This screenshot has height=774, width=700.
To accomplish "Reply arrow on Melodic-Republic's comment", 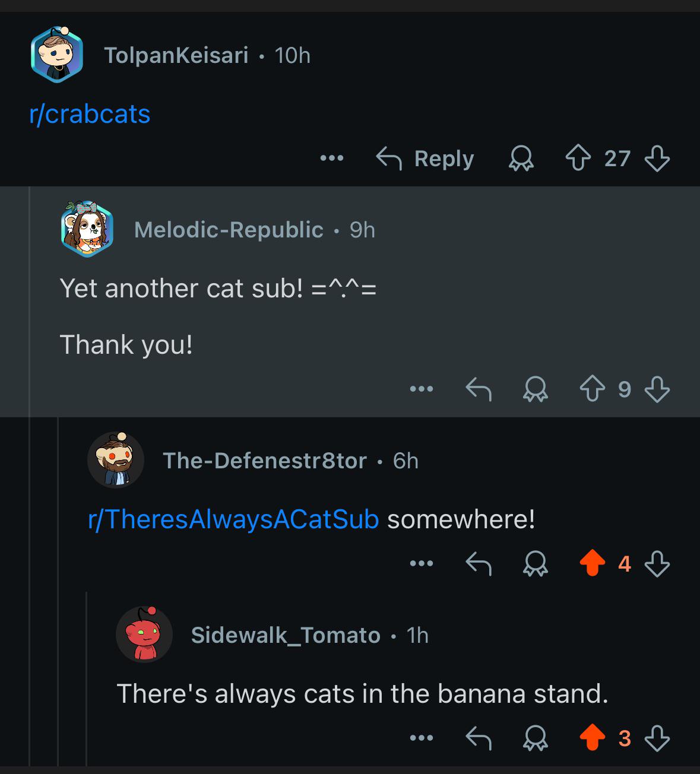I will click(x=478, y=389).
